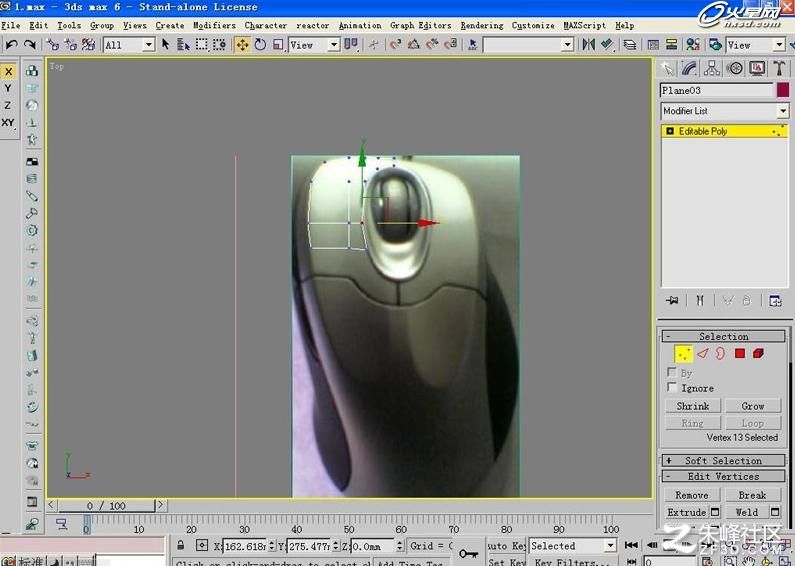Click the Undo arrow icon
The height and width of the screenshot is (566, 795).
click(11, 45)
